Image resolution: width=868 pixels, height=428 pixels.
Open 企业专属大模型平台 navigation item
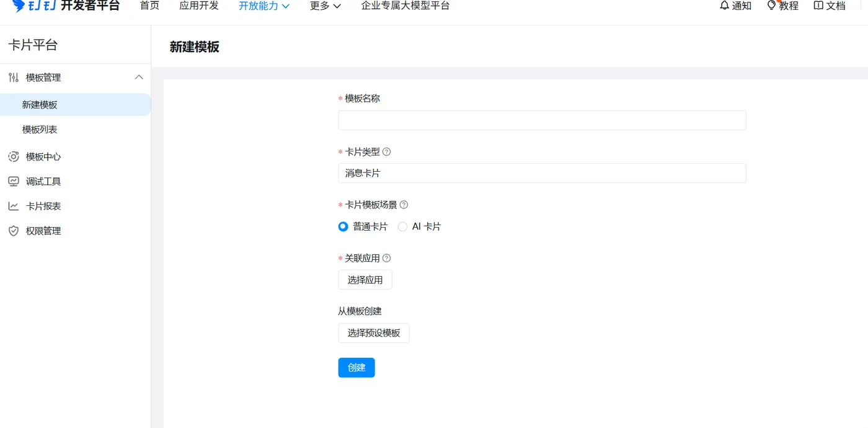[405, 6]
